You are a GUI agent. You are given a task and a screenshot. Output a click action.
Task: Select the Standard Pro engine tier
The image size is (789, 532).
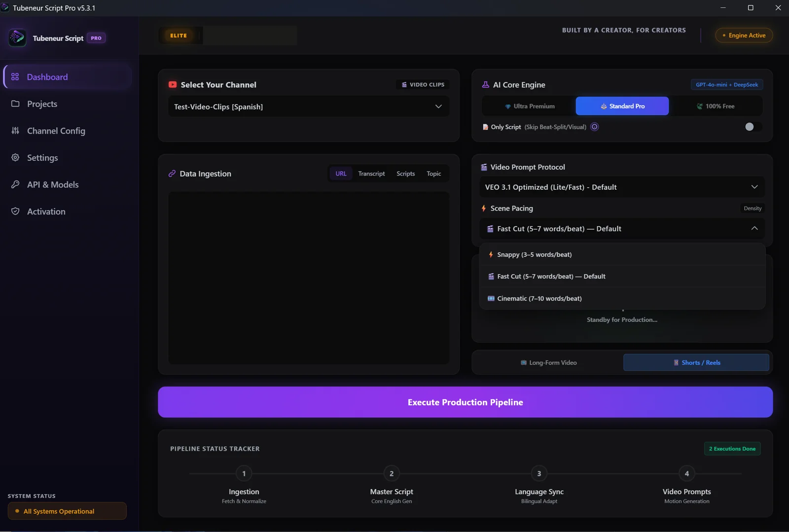tap(622, 106)
